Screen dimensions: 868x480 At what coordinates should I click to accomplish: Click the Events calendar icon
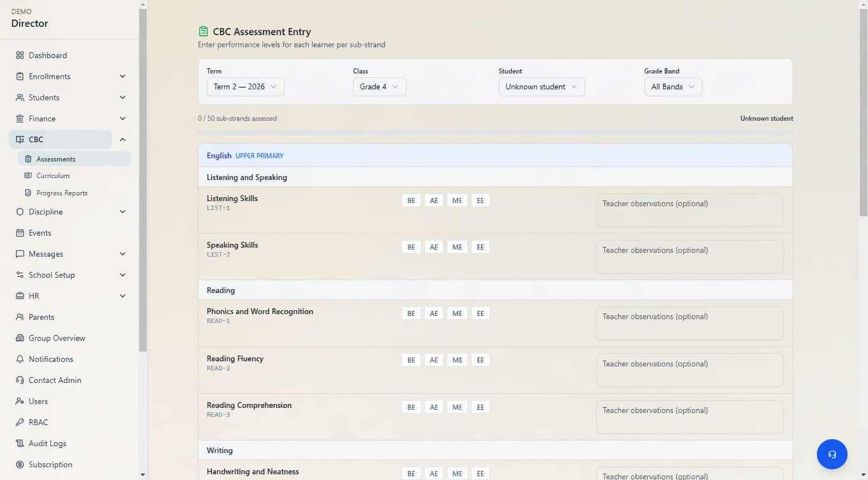[x=20, y=233]
